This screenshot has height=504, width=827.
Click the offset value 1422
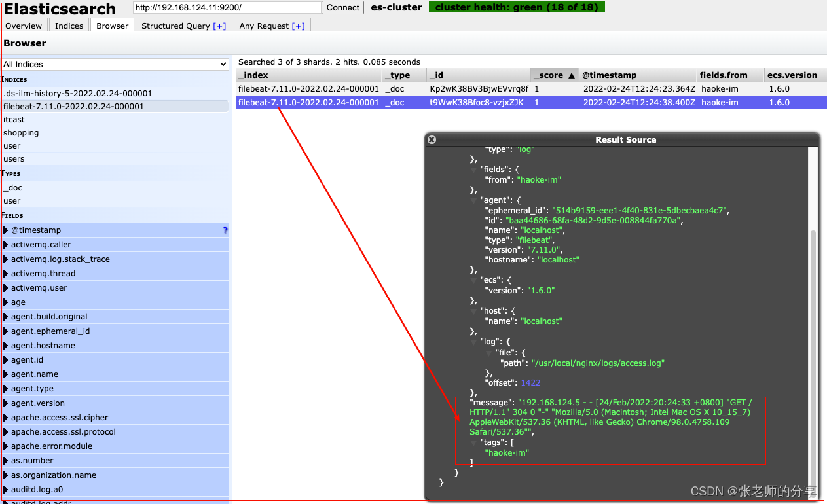[530, 382]
